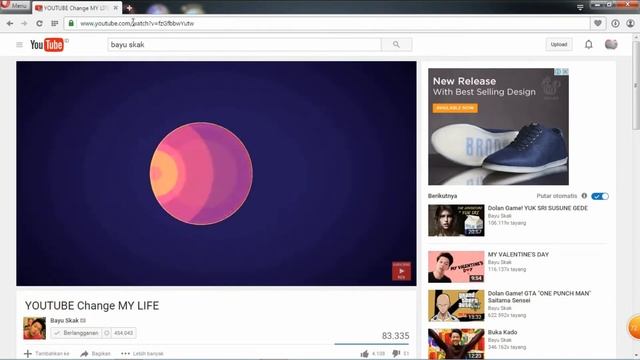
Task: Click the AVAILABLE NOW ad button
Action: click(x=455, y=108)
